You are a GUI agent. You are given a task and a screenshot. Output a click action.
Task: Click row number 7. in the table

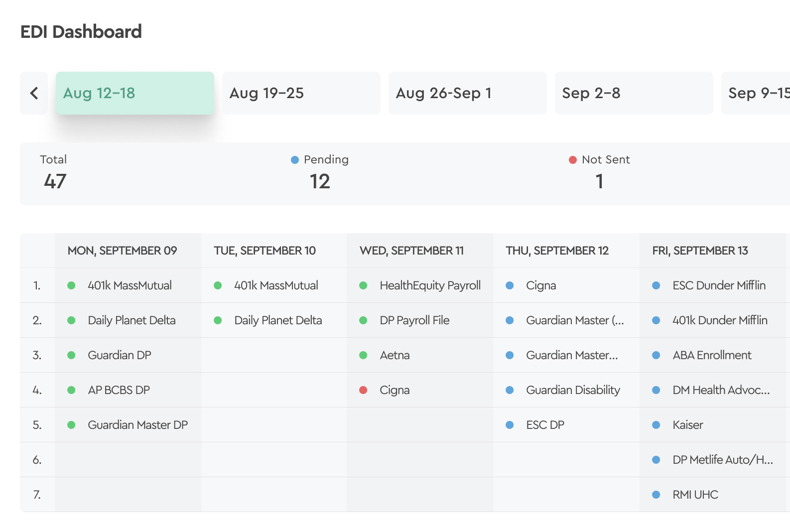37,495
